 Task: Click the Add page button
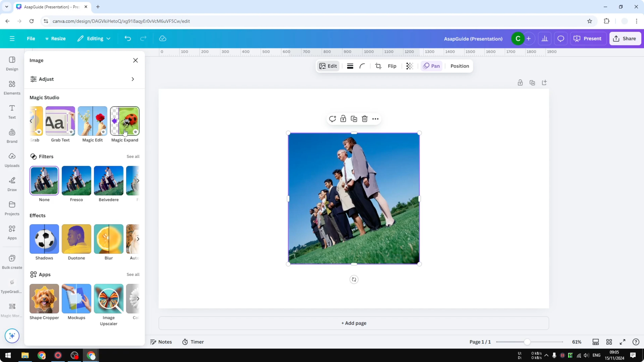pos(353,323)
